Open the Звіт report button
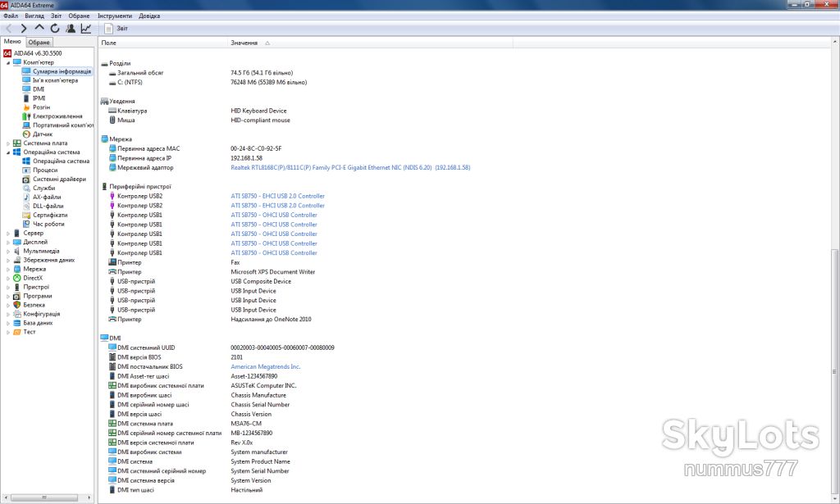 point(116,29)
